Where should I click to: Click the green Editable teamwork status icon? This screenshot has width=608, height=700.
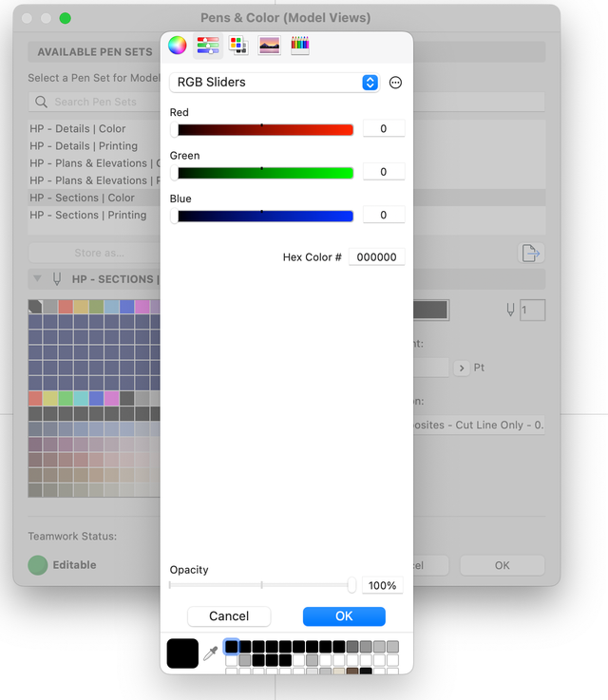(x=38, y=565)
